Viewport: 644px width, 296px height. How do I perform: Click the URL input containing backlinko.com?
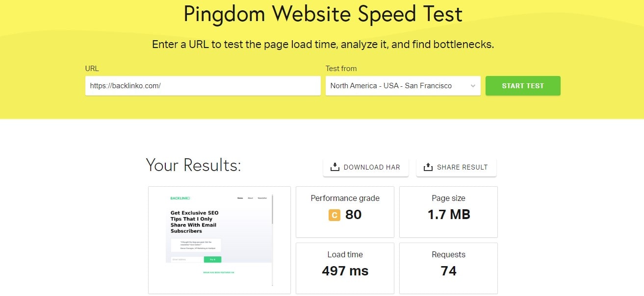coord(203,86)
